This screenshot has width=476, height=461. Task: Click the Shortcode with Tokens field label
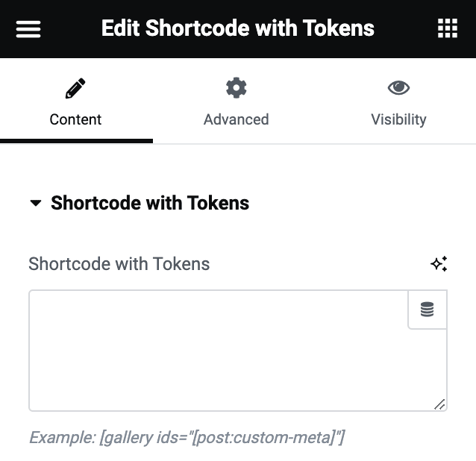119,263
